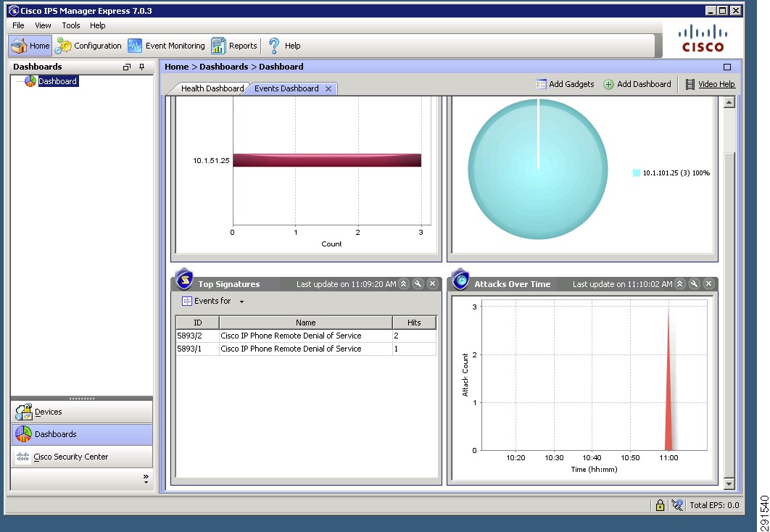This screenshot has height=532, width=770.
Task: Click the Attacks Over Time clock icon
Action: click(x=460, y=279)
